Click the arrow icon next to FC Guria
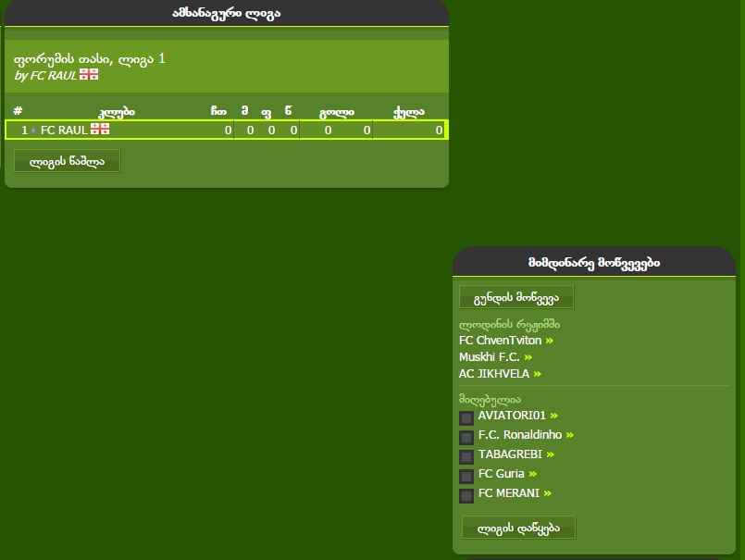Screen dimensions: 745x560 click(x=533, y=475)
